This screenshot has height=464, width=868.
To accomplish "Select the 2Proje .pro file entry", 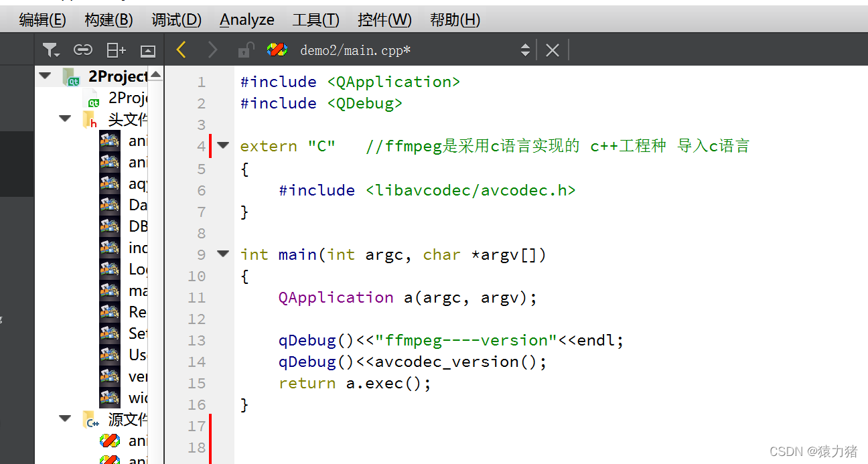I will click(x=127, y=98).
